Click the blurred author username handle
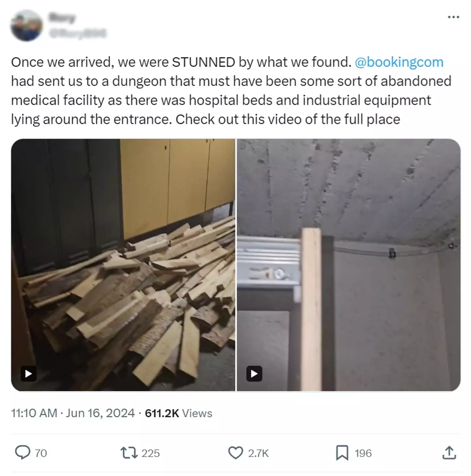Viewport: 471px width, 476px height. tap(78, 33)
